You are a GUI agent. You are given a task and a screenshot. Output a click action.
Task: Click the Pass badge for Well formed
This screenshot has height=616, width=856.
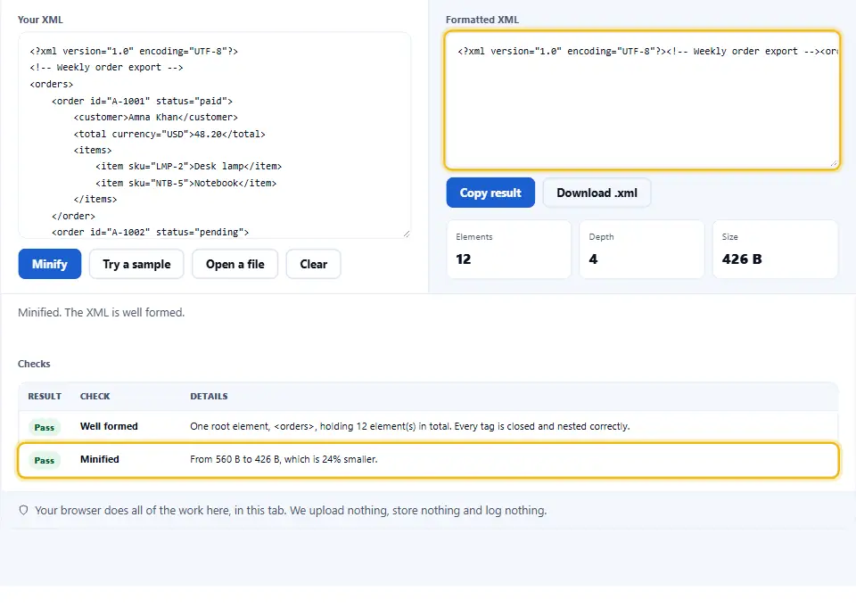45,427
